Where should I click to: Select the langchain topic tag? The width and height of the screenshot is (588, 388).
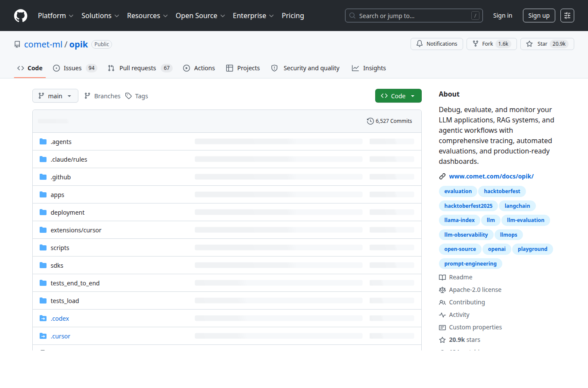pos(517,206)
